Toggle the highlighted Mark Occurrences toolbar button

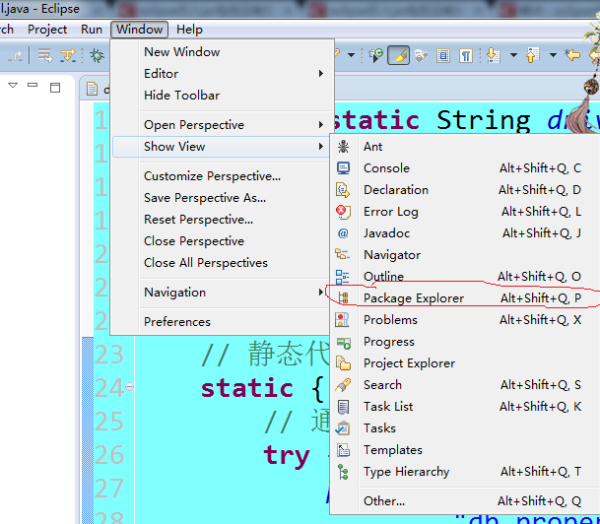(x=398, y=55)
